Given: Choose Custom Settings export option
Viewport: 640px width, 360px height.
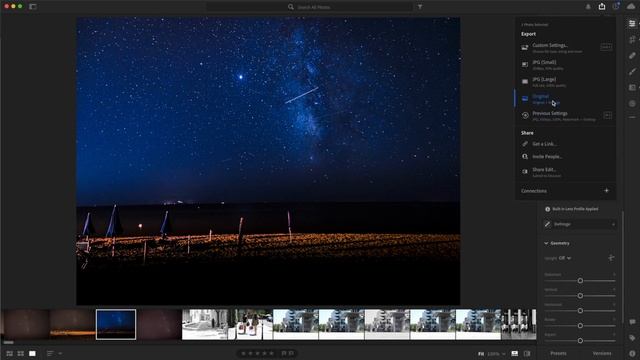Looking at the screenshot, I should tap(565, 48).
